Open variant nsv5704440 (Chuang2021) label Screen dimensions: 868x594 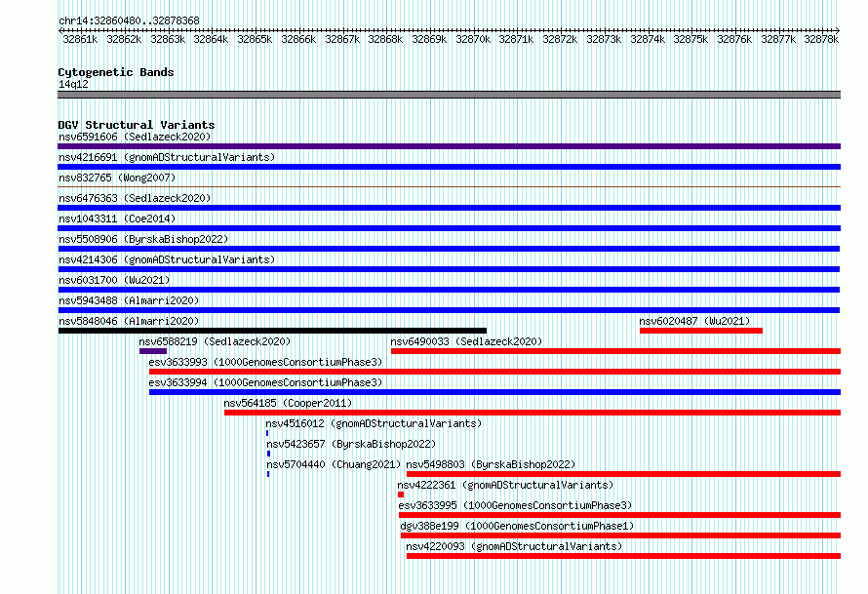[x=334, y=464]
